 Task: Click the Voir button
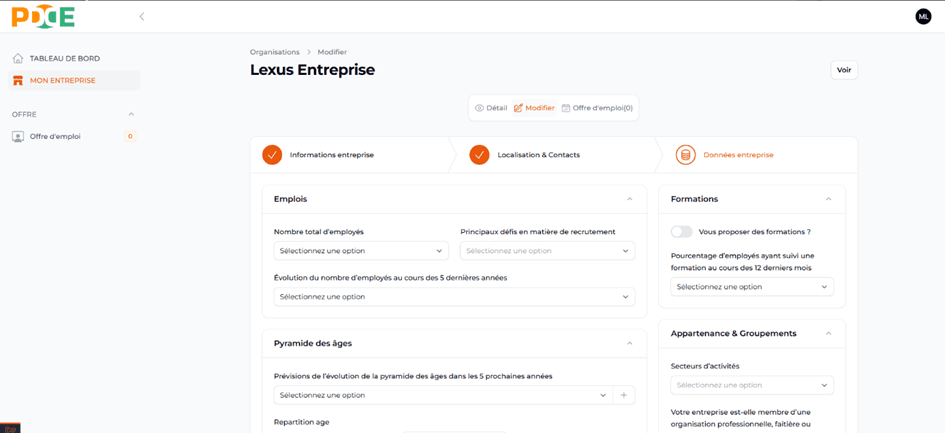[844, 70]
